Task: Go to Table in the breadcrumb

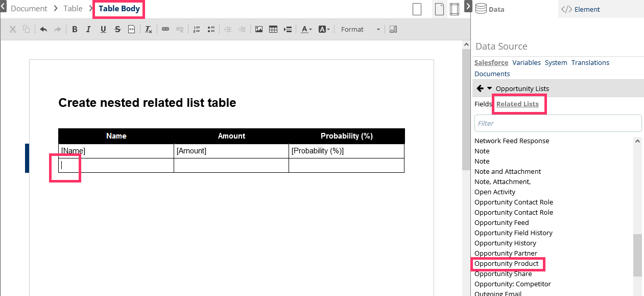Action: click(x=73, y=9)
